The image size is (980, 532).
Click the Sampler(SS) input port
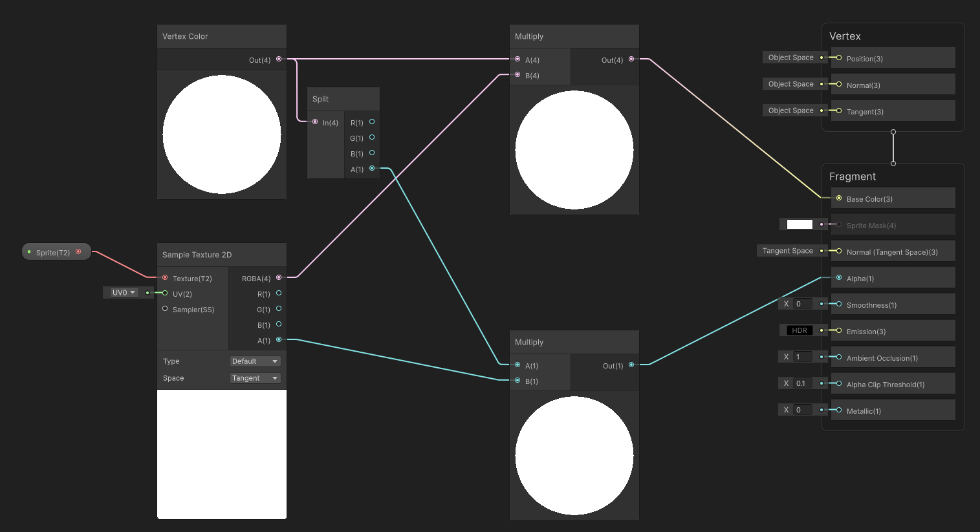pos(165,309)
